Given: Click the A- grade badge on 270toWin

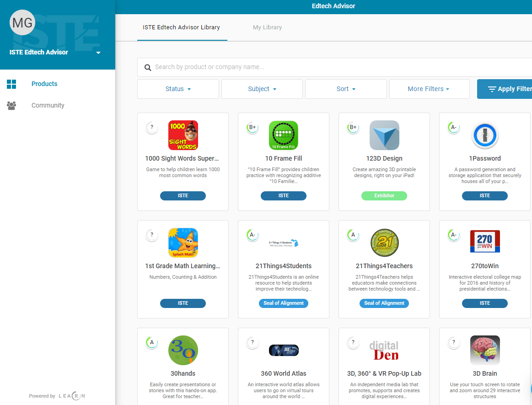Looking at the screenshot, I should coord(454,235).
